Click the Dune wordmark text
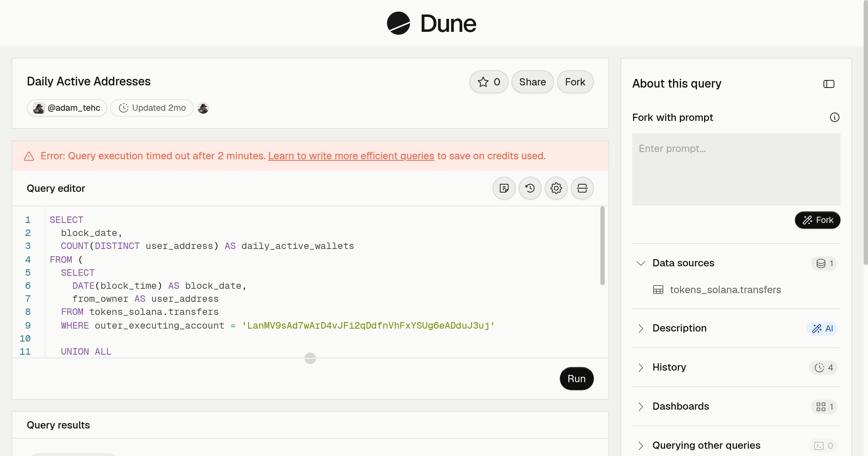The height and width of the screenshot is (456, 868). tap(448, 24)
